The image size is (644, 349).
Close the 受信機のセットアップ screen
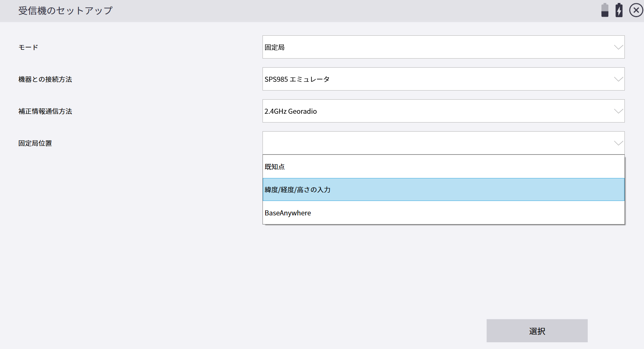(x=636, y=10)
